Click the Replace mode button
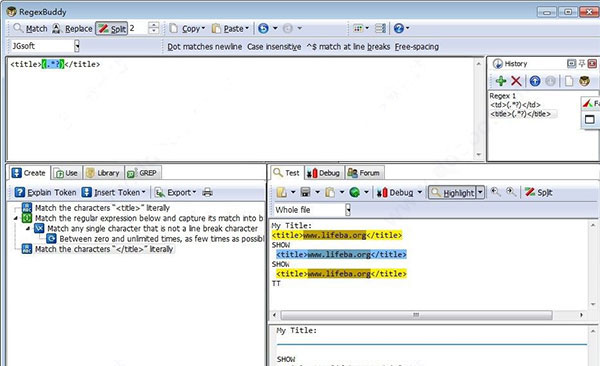The width and height of the screenshot is (600, 366). (x=73, y=29)
